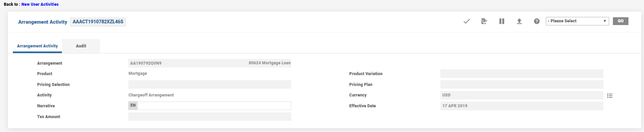
Task: Click the activity ID box AAACT1910782XZL46S
Action: pos(98,22)
